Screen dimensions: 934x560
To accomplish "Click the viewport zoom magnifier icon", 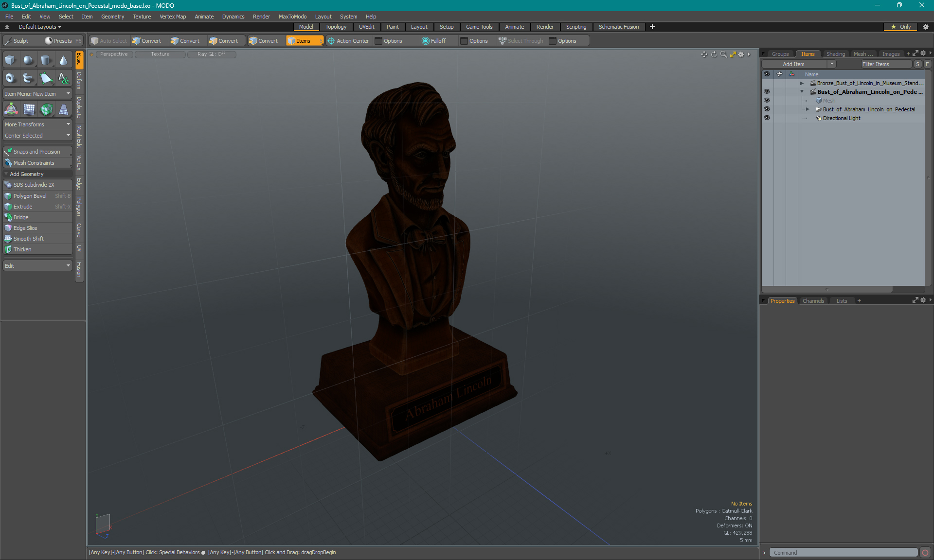I will pos(723,54).
